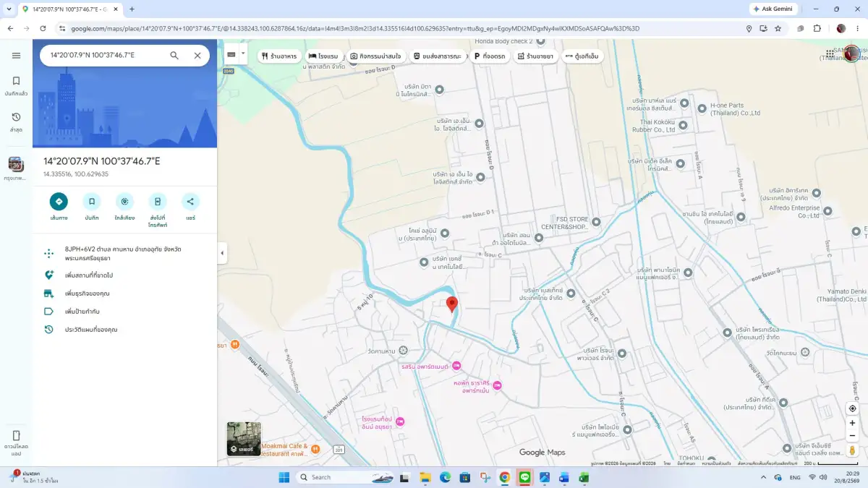Zoom in the map with plus button

(x=852, y=423)
